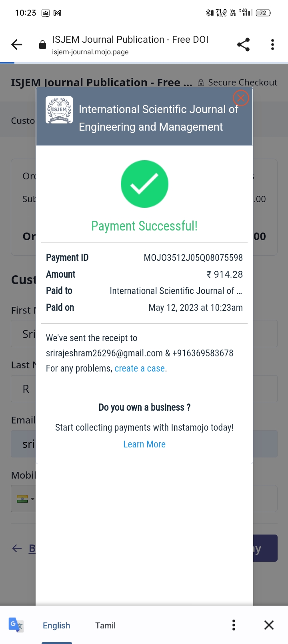
Task: Dismiss the translate bar
Action: click(x=269, y=625)
